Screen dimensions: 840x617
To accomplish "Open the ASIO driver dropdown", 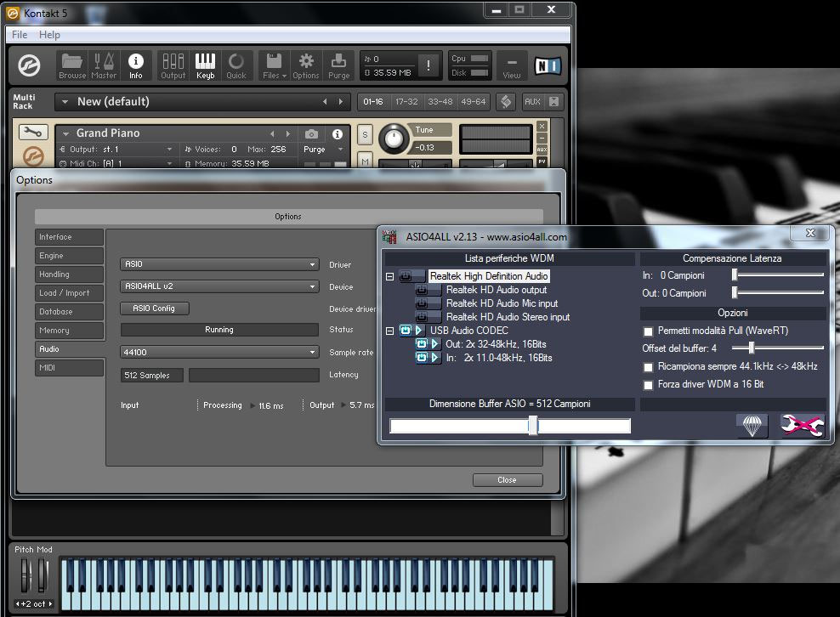I will (219, 264).
